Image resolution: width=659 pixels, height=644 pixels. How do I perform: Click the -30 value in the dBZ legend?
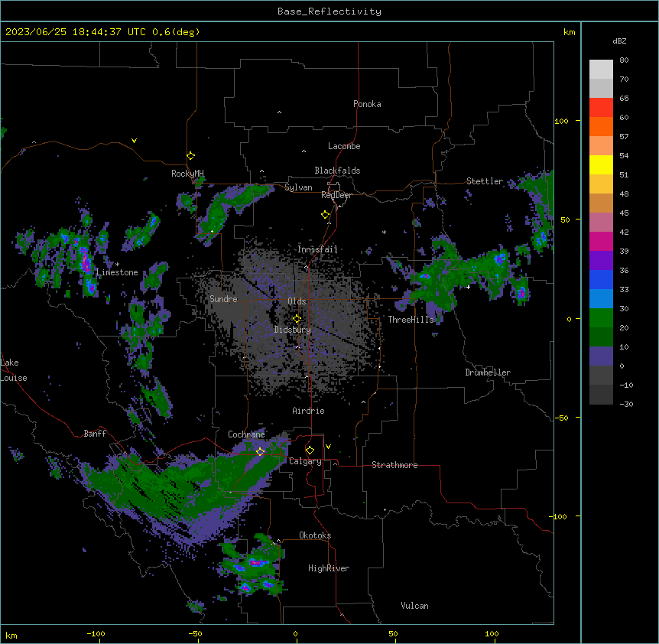[x=626, y=405]
